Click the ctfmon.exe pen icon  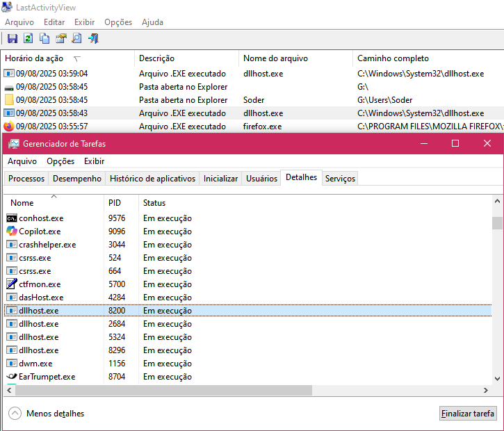point(12,284)
